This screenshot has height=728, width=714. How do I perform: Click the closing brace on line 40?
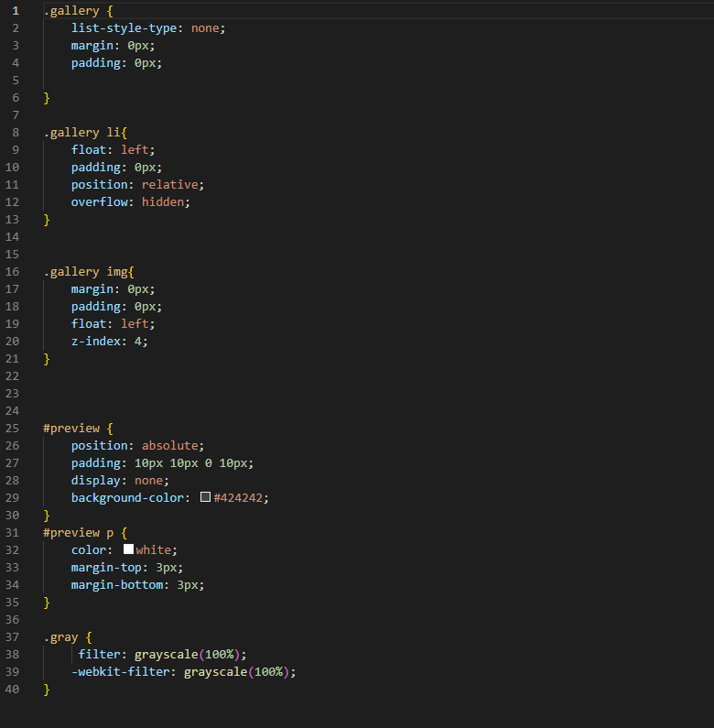click(x=47, y=689)
